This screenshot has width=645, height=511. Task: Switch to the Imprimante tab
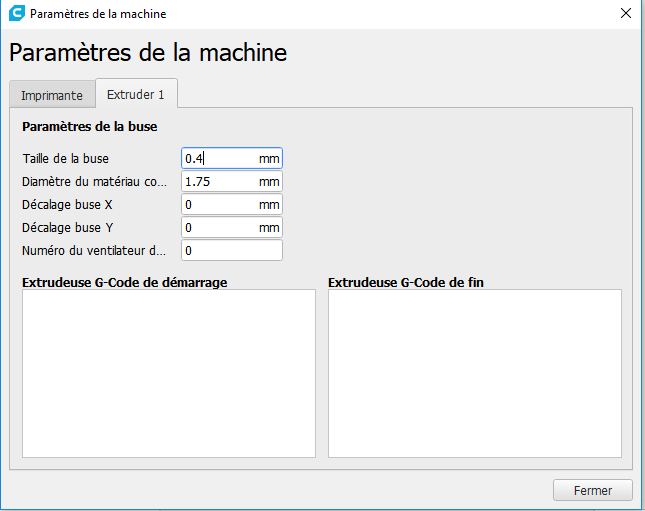pos(52,95)
